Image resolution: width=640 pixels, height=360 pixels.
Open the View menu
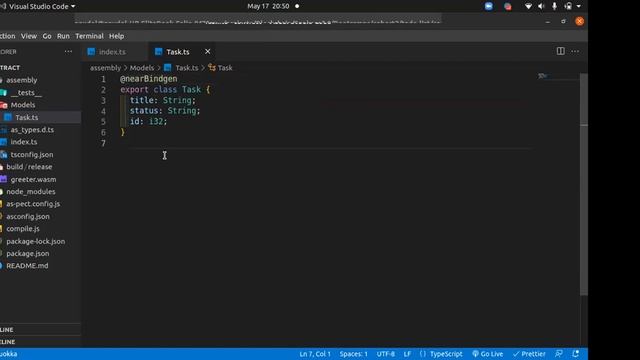29,36
